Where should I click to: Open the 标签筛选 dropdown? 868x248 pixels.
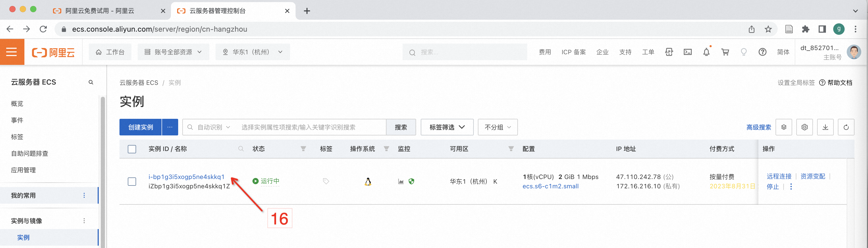tap(447, 127)
